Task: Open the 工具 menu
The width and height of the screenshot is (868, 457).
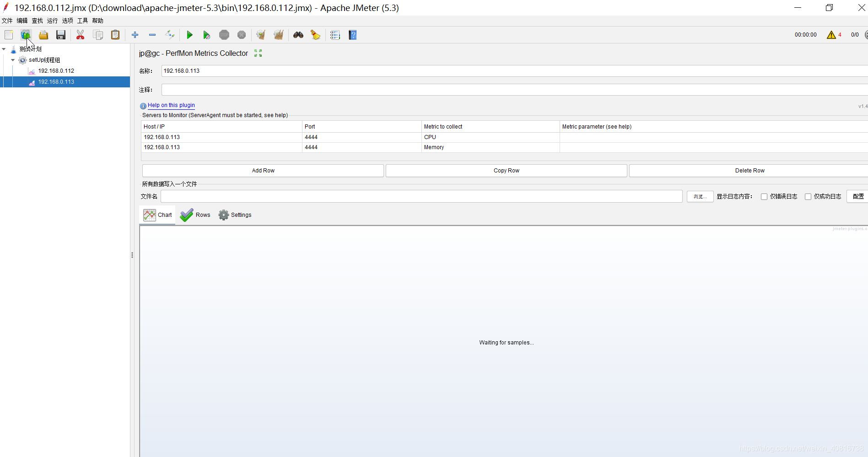Action: (82, 21)
